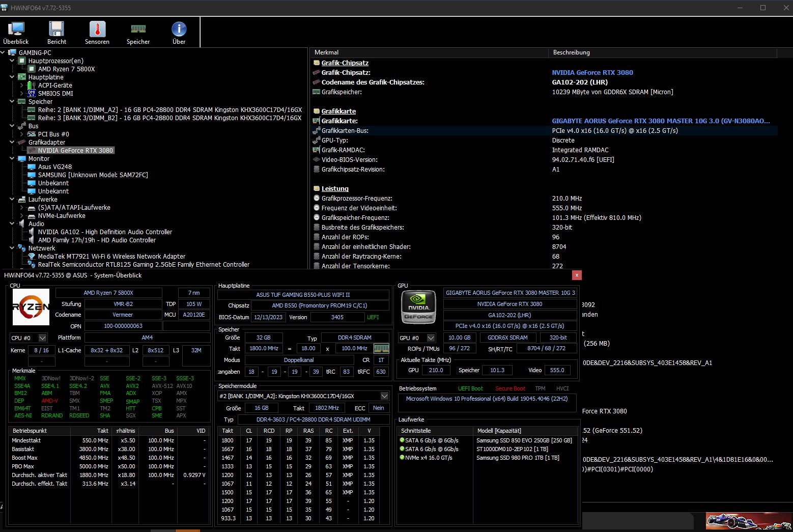Click the RealTek Ethernet controller icon

tap(32, 264)
